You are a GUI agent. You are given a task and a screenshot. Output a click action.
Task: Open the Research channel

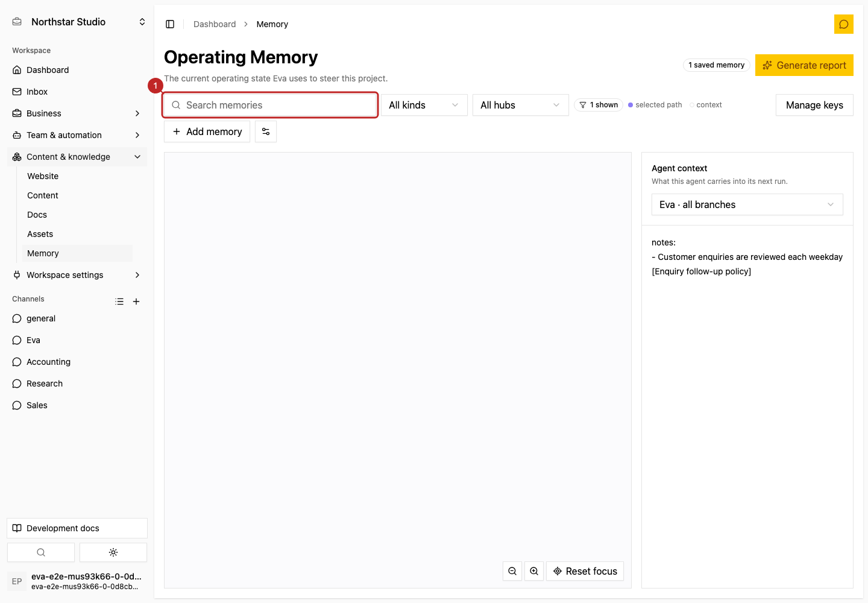tap(77, 384)
